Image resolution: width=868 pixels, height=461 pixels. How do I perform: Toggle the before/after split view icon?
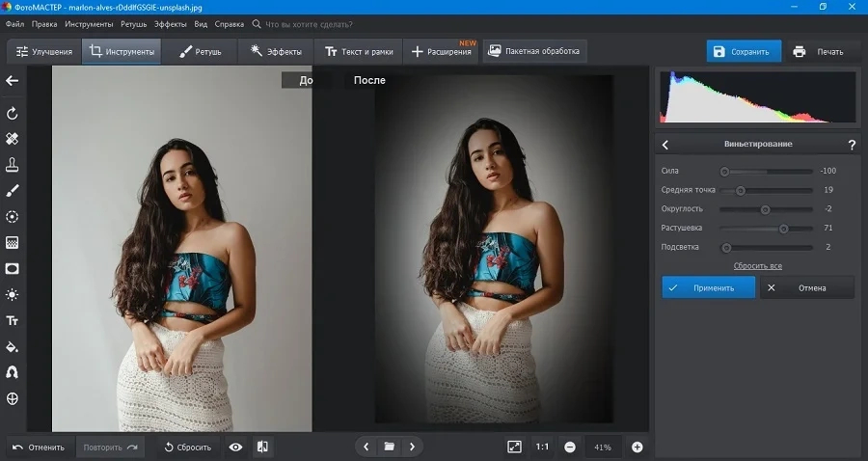(263, 447)
